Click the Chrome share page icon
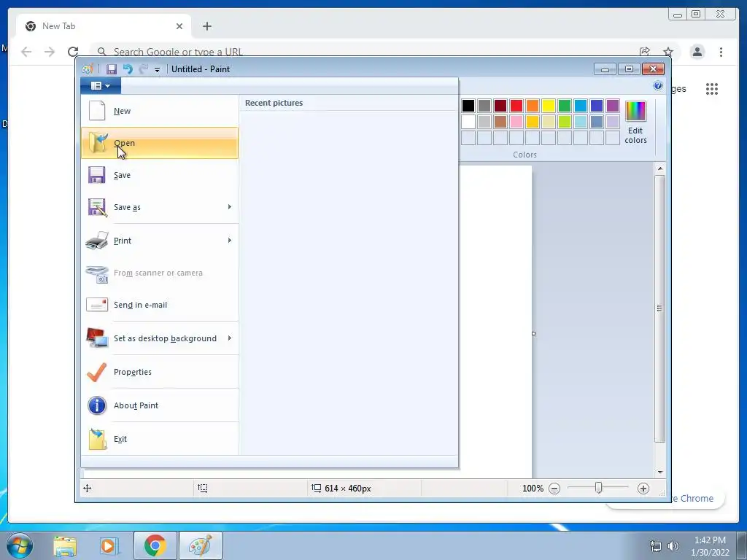This screenshot has height=560, width=747. 645,52
